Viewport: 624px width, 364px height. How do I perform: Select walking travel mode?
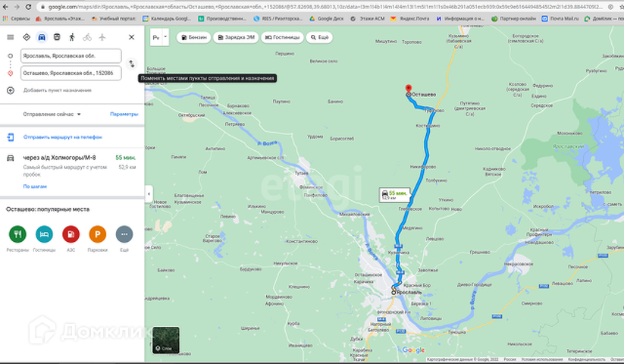pyautogui.click(x=72, y=37)
